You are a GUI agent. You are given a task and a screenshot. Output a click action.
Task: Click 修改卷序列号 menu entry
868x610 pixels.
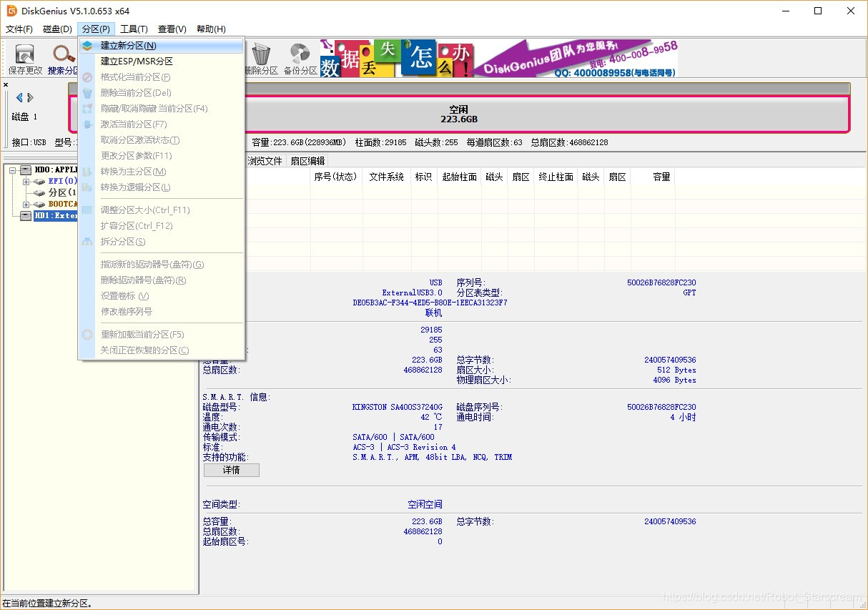click(162, 312)
